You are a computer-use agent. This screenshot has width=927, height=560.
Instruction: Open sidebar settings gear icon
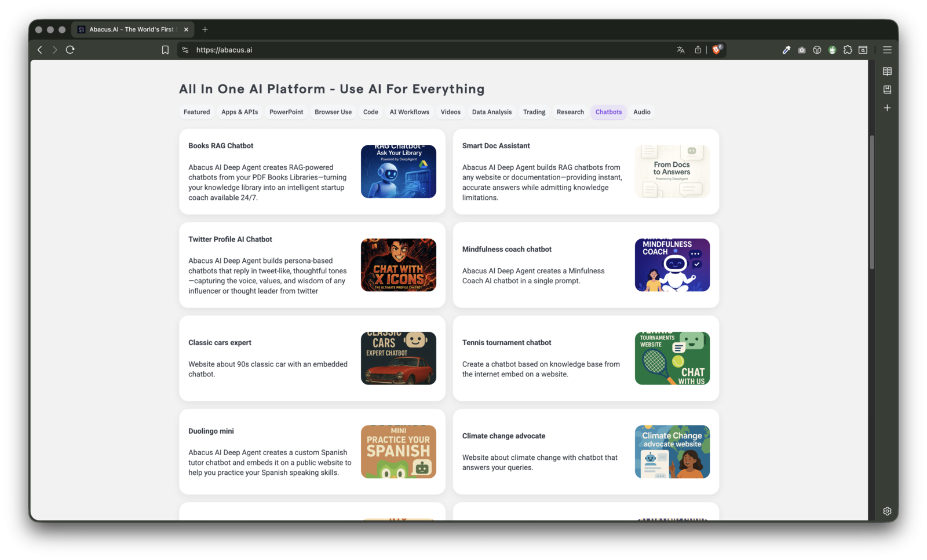coord(887,511)
